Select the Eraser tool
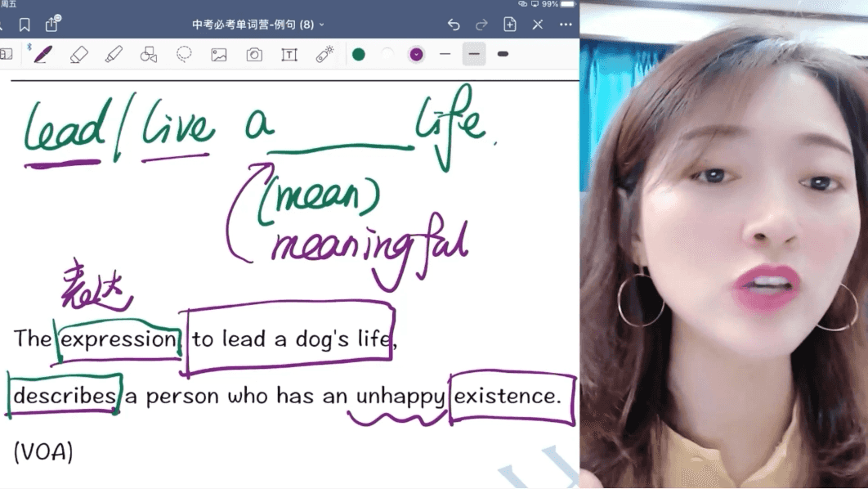The height and width of the screenshot is (489, 868). tap(78, 55)
